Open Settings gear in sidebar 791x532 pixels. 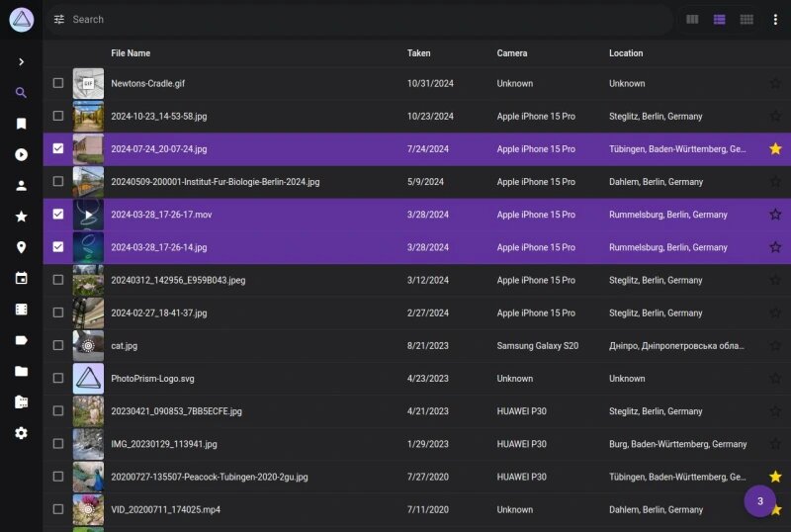click(21, 433)
